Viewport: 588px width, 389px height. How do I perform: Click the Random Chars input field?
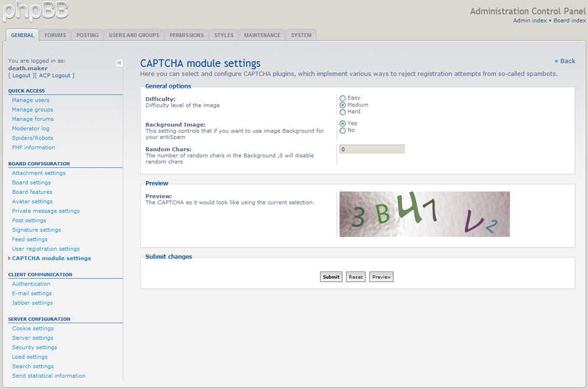(x=372, y=149)
